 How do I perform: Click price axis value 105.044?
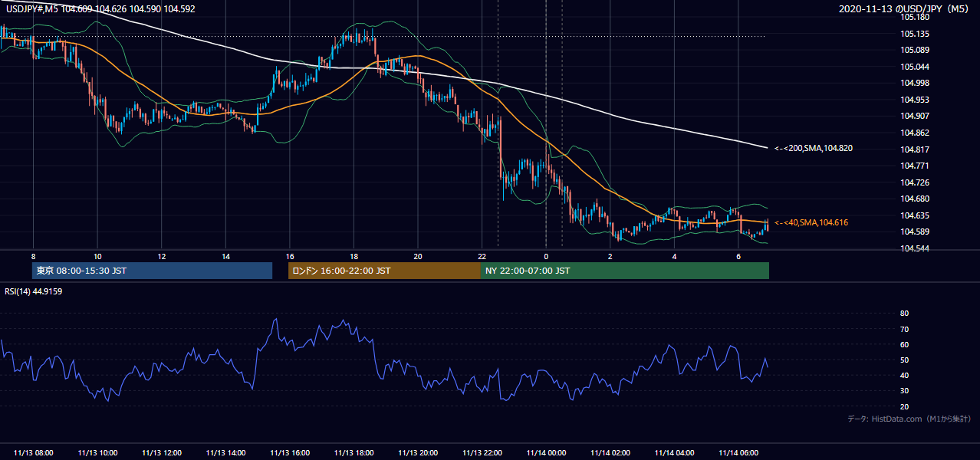(x=915, y=67)
